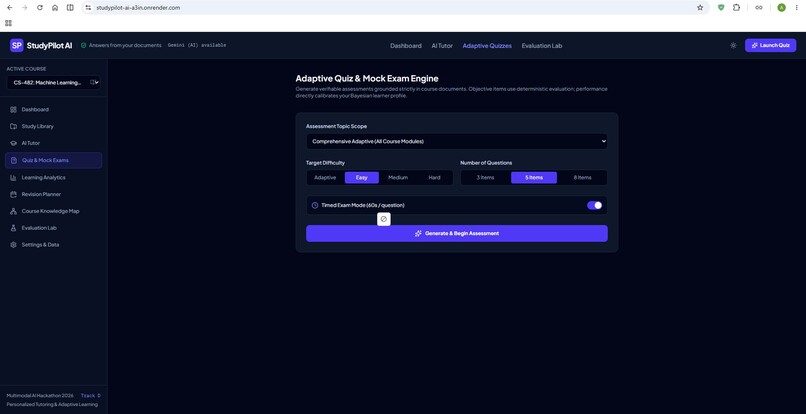The height and width of the screenshot is (414, 806).
Task: Click the Study Library folder icon
Action: (13, 126)
